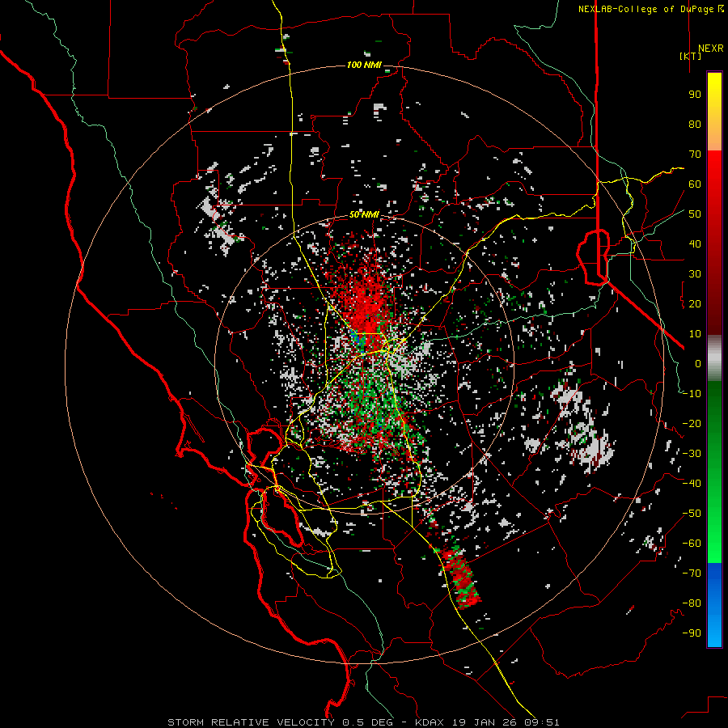This screenshot has width=728, height=728.
Task: Click the -60 value on the velocity scale
Action: pyautogui.click(x=692, y=544)
